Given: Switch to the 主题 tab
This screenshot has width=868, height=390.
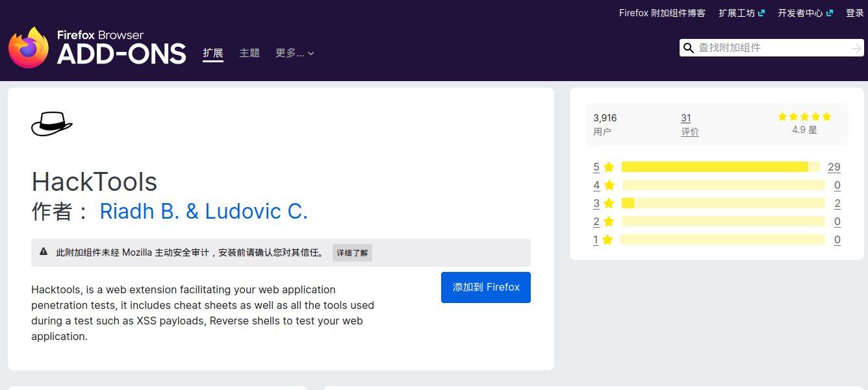Looking at the screenshot, I should tap(249, 53).
